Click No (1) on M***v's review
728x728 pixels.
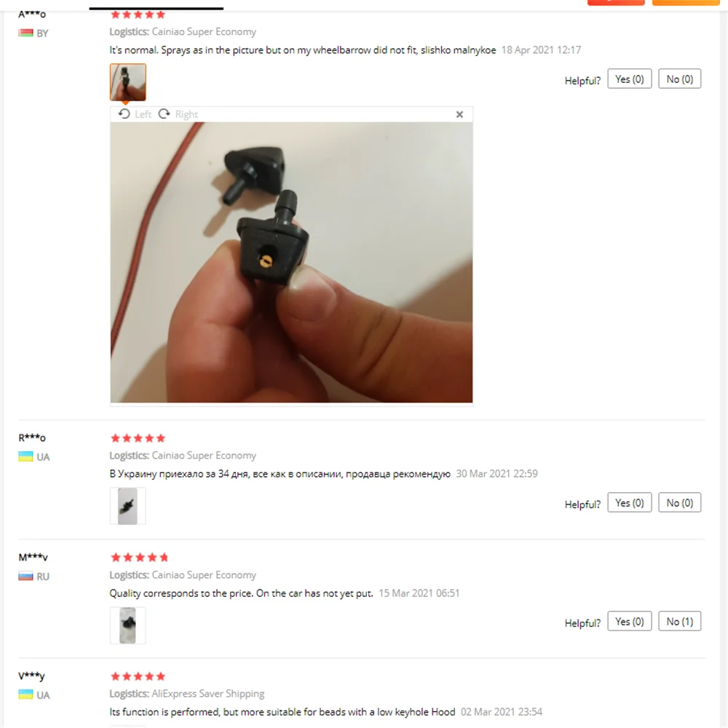tap(679, 621)
